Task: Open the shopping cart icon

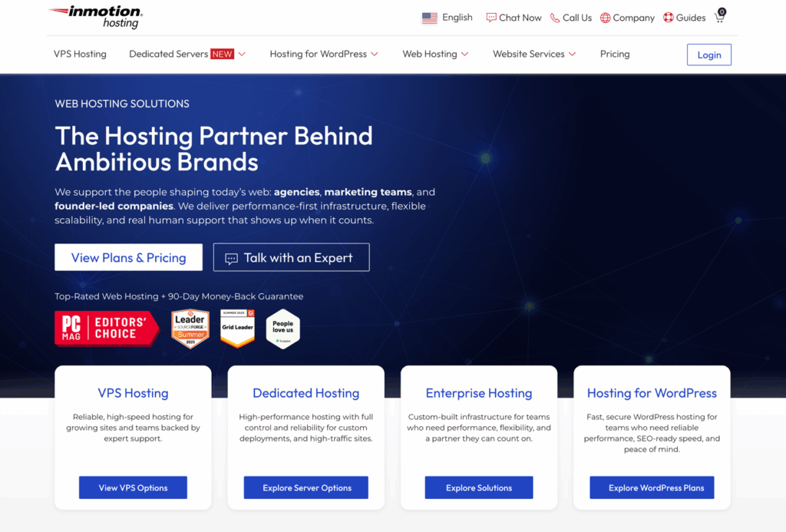Action: point(720,16)
